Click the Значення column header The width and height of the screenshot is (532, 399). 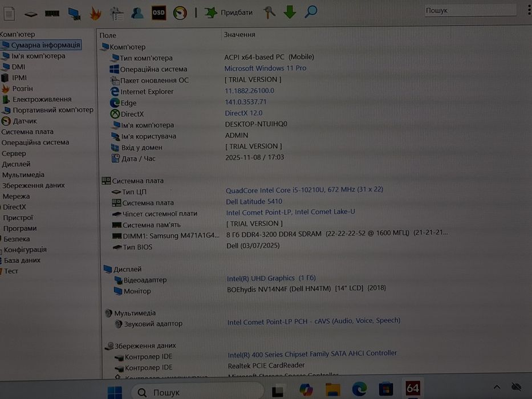click(239, 35)
